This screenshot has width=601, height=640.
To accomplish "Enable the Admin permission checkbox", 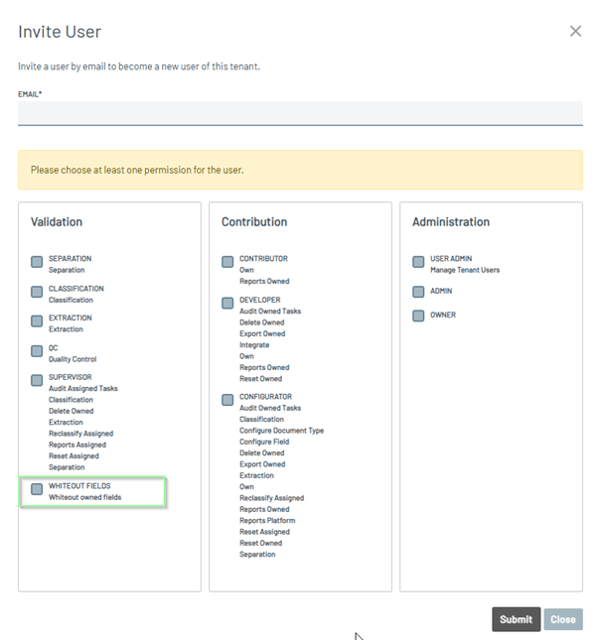I will 419,292.
